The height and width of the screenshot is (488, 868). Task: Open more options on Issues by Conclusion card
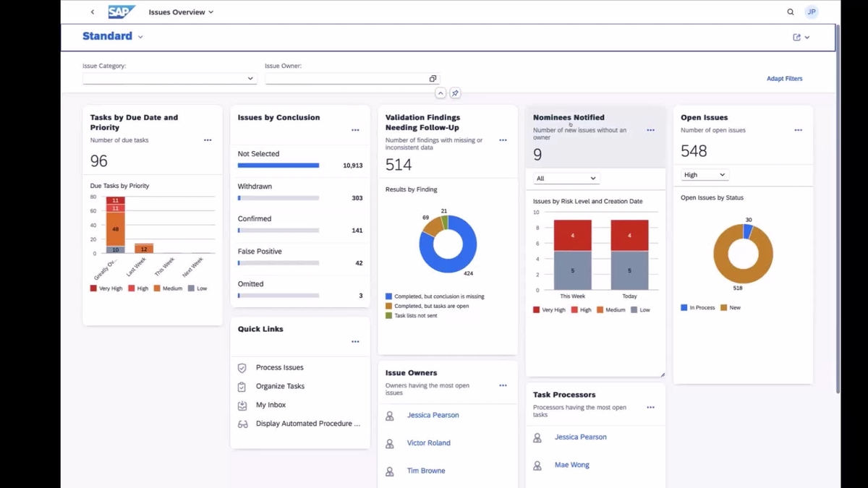[355, 130]
